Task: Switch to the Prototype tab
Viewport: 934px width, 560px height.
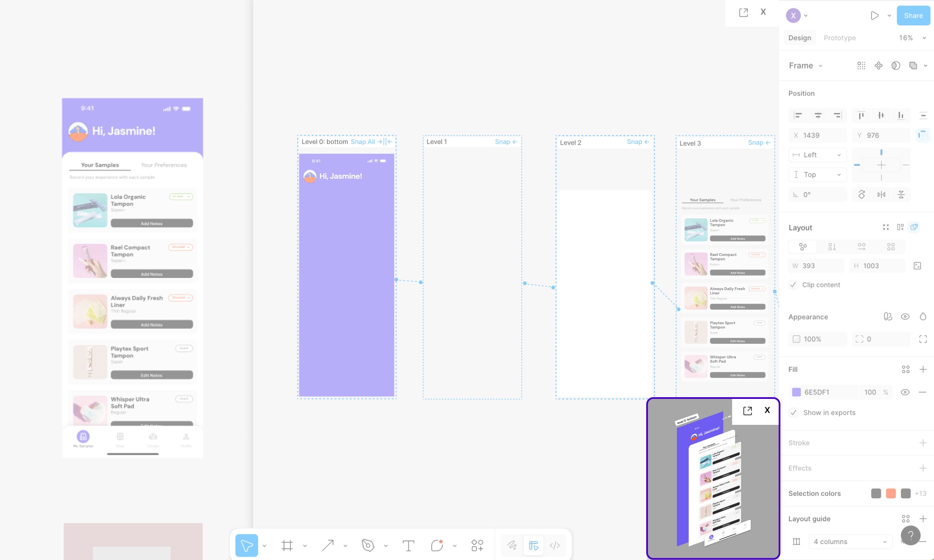Action: point(840,38)
